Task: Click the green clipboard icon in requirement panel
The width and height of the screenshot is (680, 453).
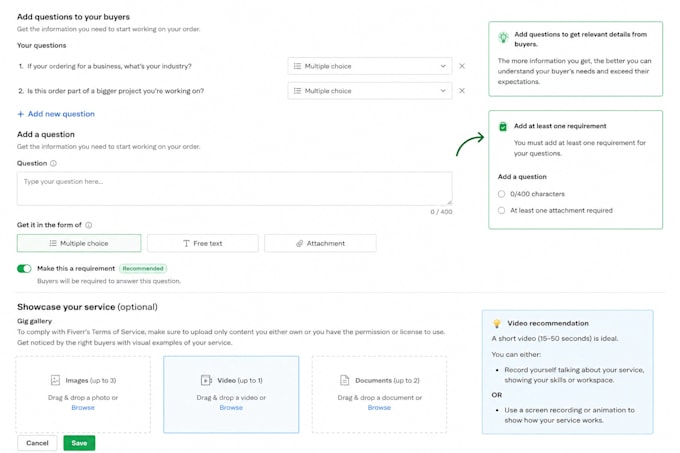Action: tap(503, 126)
